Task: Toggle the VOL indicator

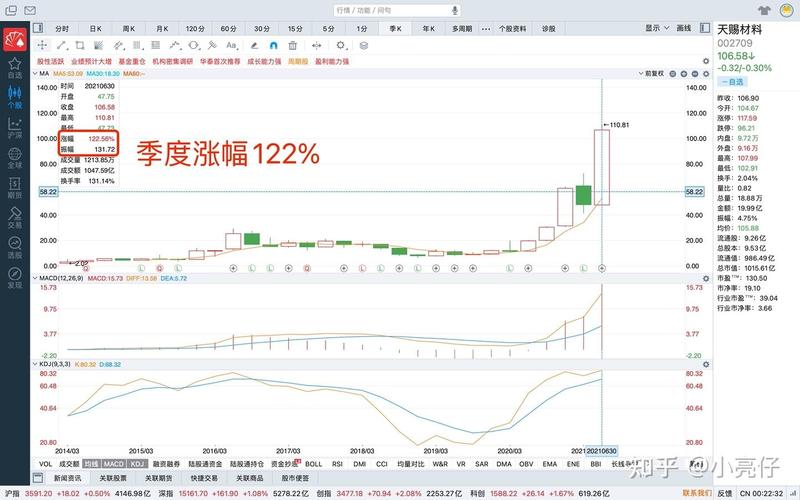Action: [46, 464]
